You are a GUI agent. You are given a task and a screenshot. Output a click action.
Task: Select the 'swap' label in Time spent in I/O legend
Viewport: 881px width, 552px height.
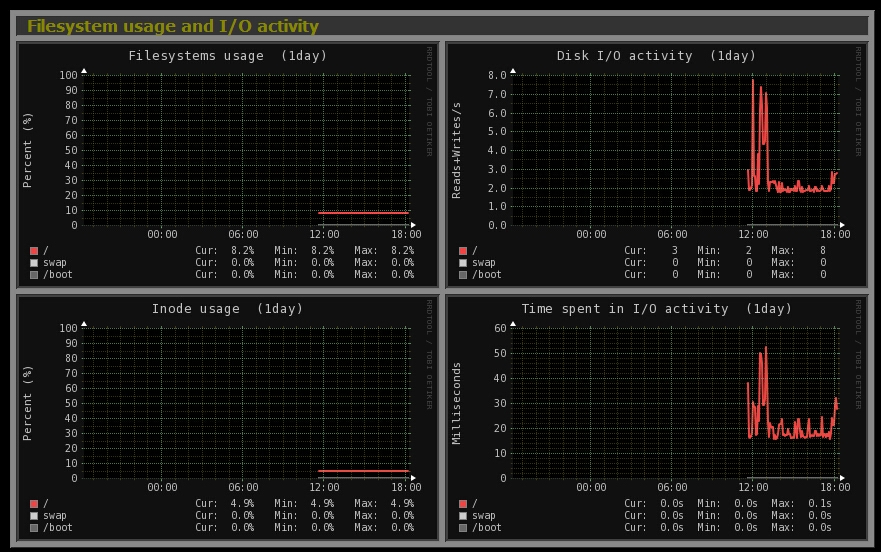[484, 515]
